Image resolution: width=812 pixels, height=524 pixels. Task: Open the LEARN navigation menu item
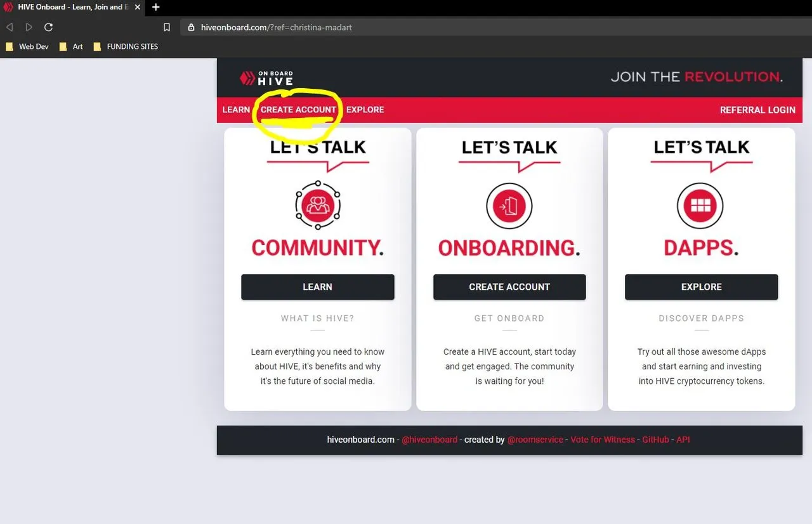[236, 110]
